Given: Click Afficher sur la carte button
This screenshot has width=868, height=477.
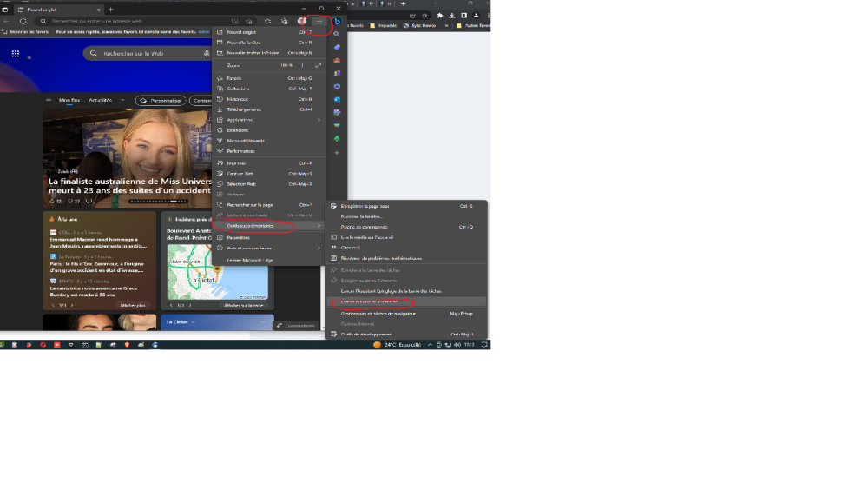Looking at the screenshot, I should 244,305.
